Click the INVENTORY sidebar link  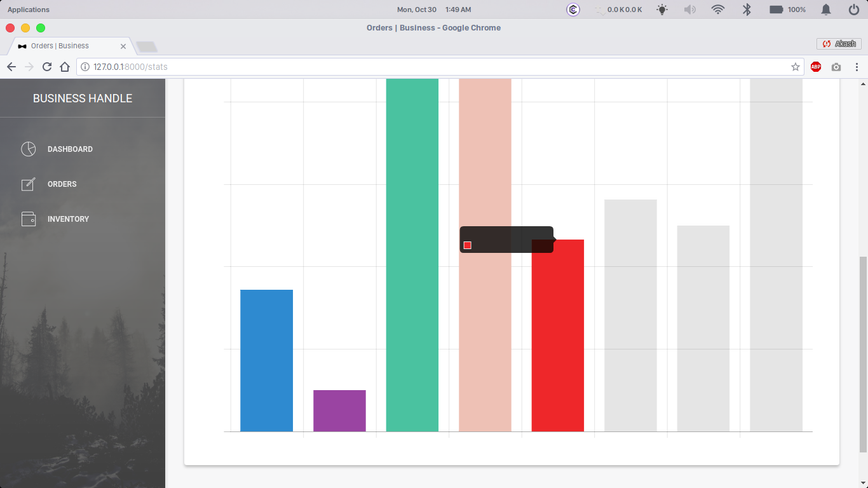click(68, 219)
